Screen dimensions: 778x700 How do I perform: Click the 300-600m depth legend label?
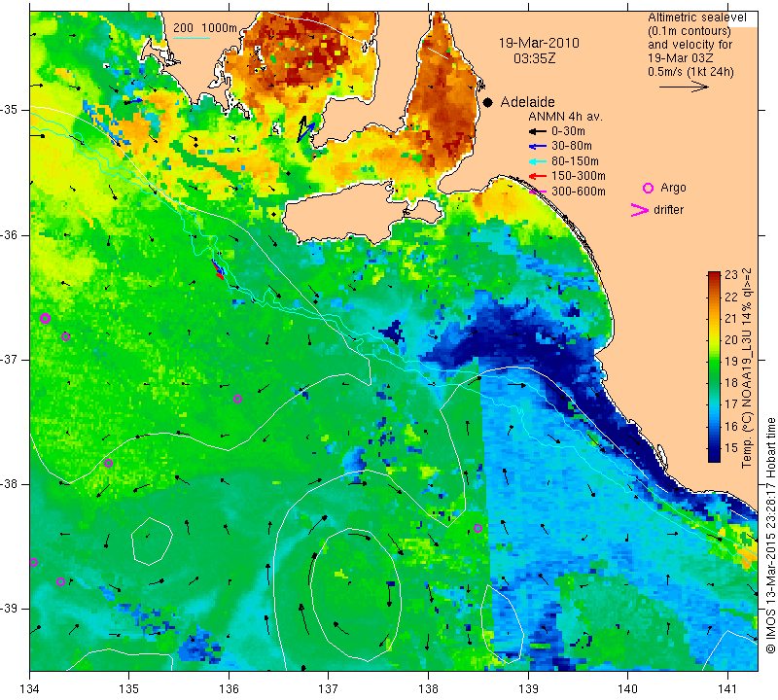(578, 191)
